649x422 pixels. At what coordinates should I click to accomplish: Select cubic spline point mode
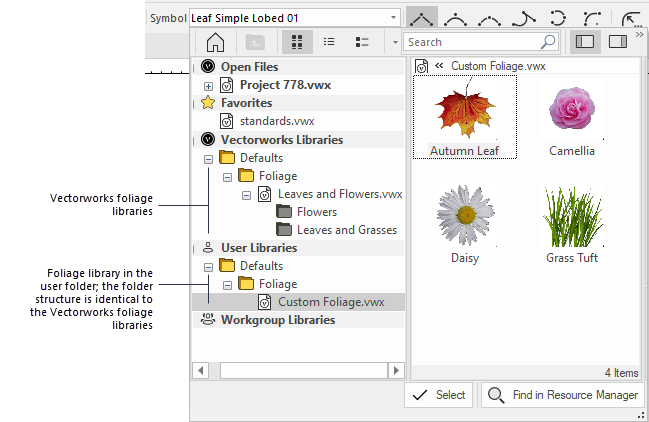click(490, 19)
